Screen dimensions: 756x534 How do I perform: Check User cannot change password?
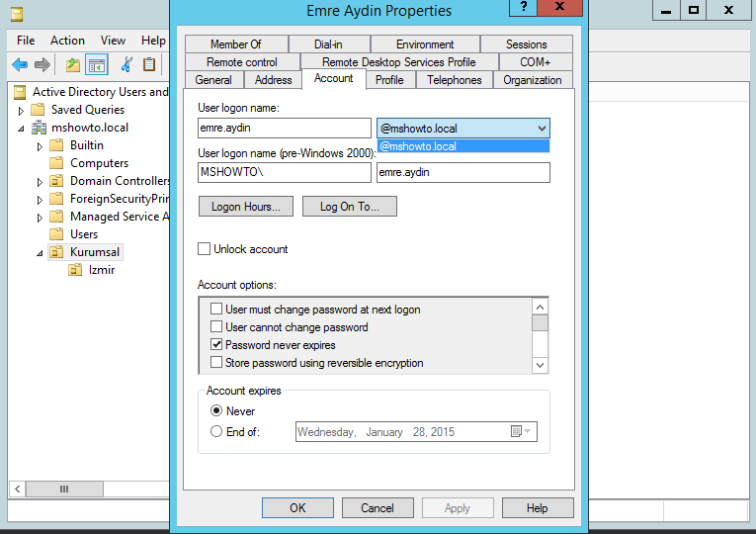click(216, 327)
